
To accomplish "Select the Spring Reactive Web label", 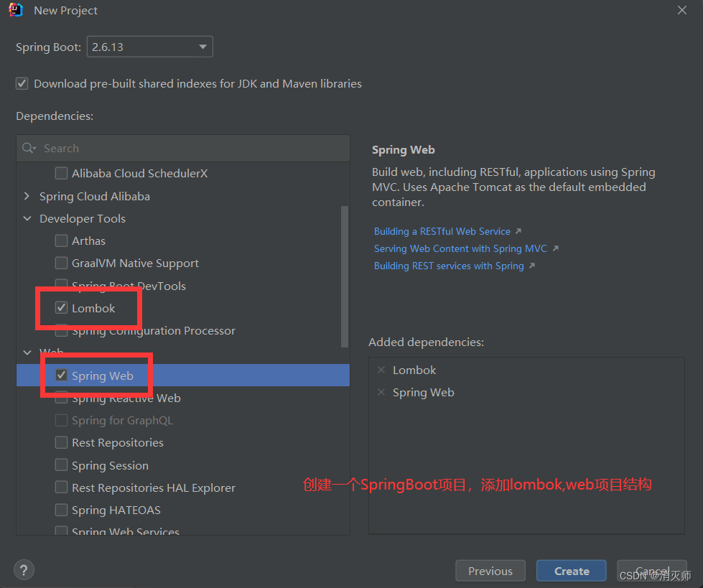I will [126, 398].
